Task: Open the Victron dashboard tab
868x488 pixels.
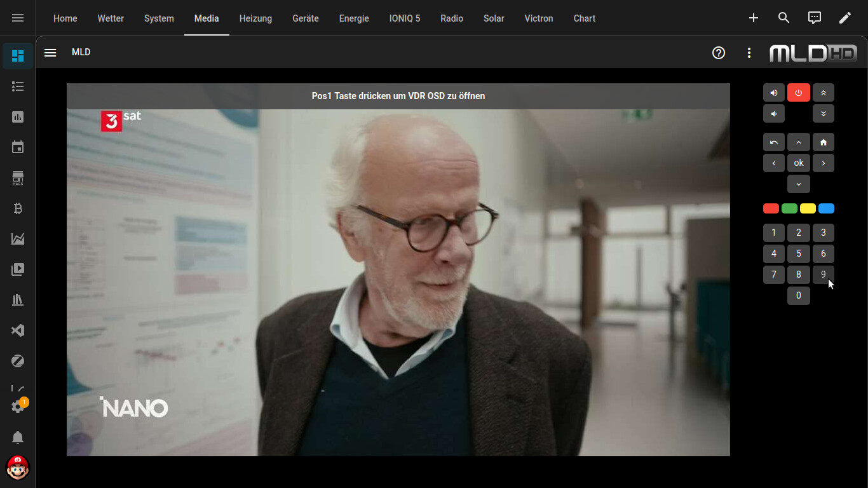Action: click(x=538, y=18)
